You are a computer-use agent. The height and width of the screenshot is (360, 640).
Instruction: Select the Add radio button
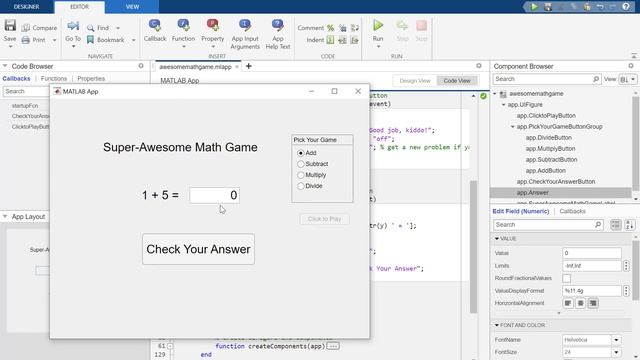(301, 153)
